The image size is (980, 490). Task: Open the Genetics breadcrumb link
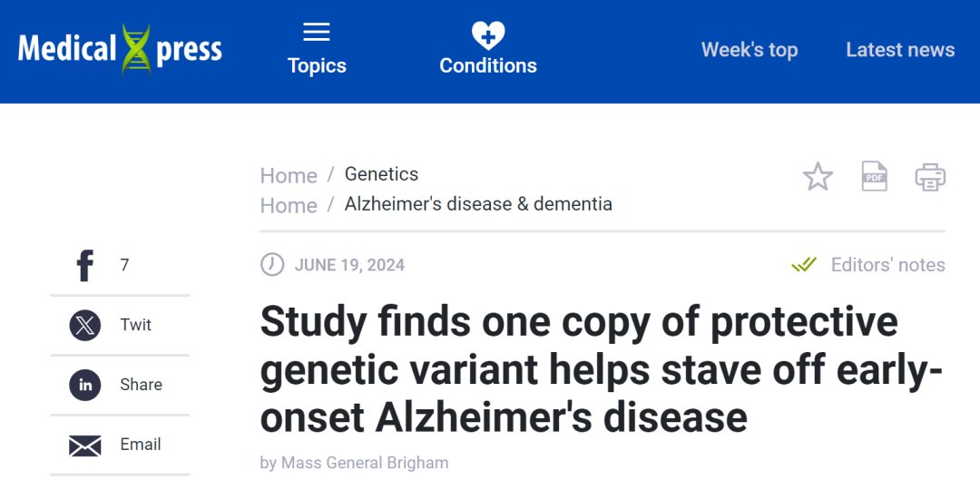[381, 173]
